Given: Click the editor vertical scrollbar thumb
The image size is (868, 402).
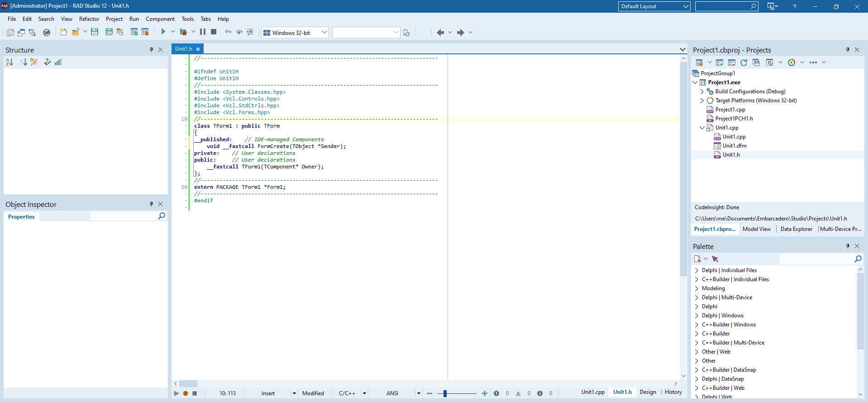Looking at the screenshot, I should point(683,169).
